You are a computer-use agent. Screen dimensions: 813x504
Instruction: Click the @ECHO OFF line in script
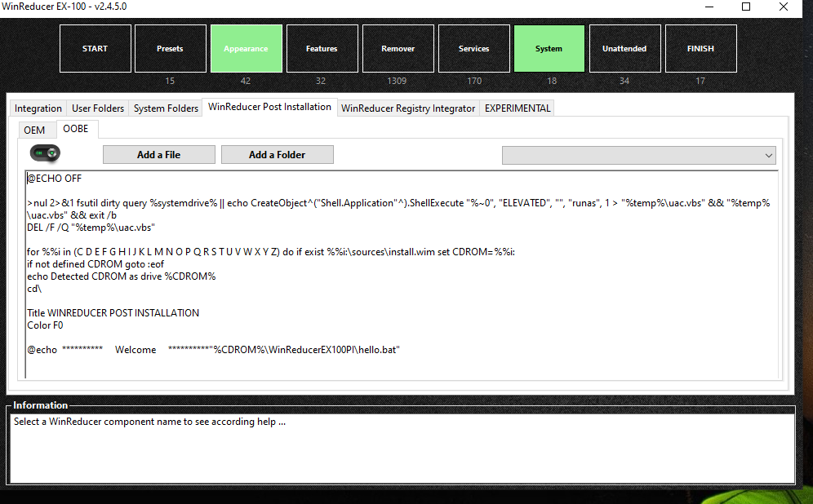[55, 178]
